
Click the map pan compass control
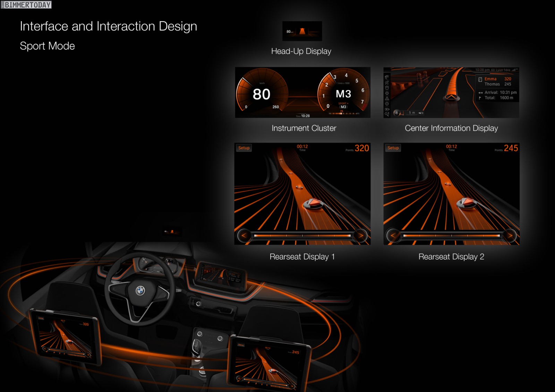397,113
